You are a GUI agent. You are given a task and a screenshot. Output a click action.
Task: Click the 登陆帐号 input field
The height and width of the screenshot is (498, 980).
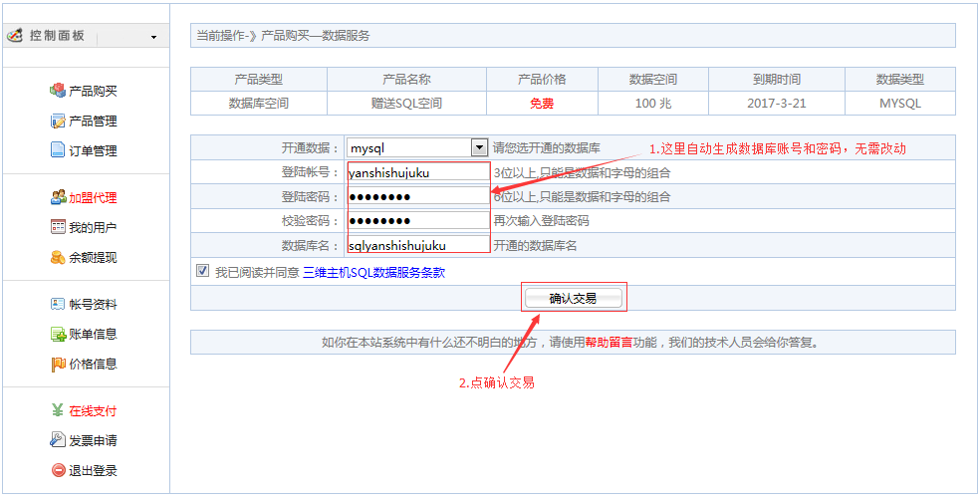(x=418, y=172)
